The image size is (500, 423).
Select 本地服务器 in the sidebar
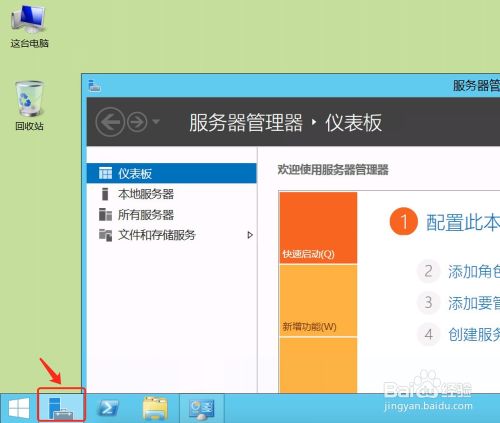pos(171,194)
